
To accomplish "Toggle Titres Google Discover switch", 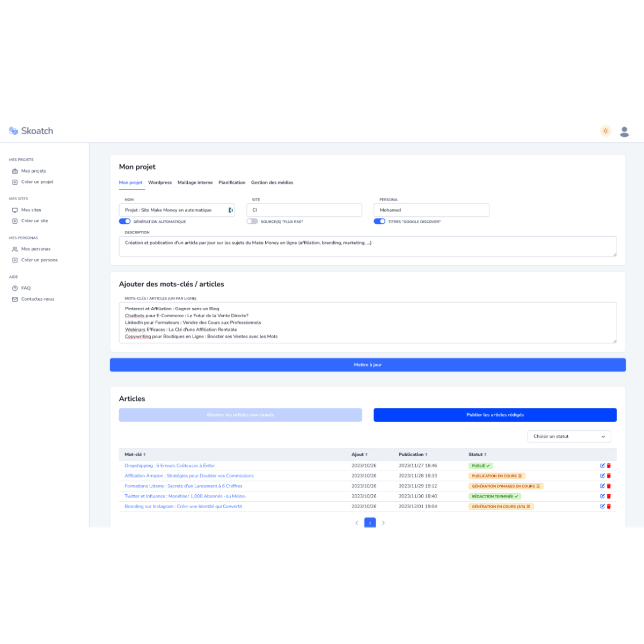I will click(379, 221).
